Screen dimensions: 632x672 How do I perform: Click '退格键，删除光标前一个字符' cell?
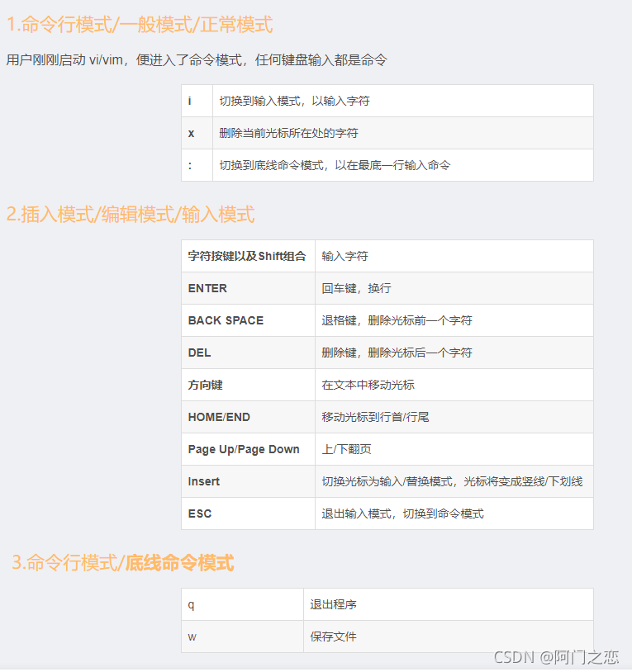pyautogui.click(x=454, y=320)
